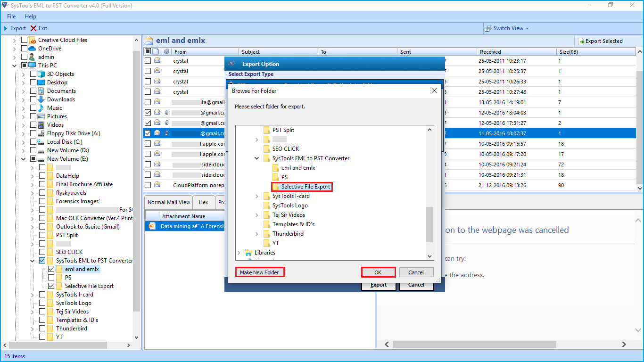Switch to the Hex tab
Viewport: 644px width, 362px height.
[x=204, y=202]
